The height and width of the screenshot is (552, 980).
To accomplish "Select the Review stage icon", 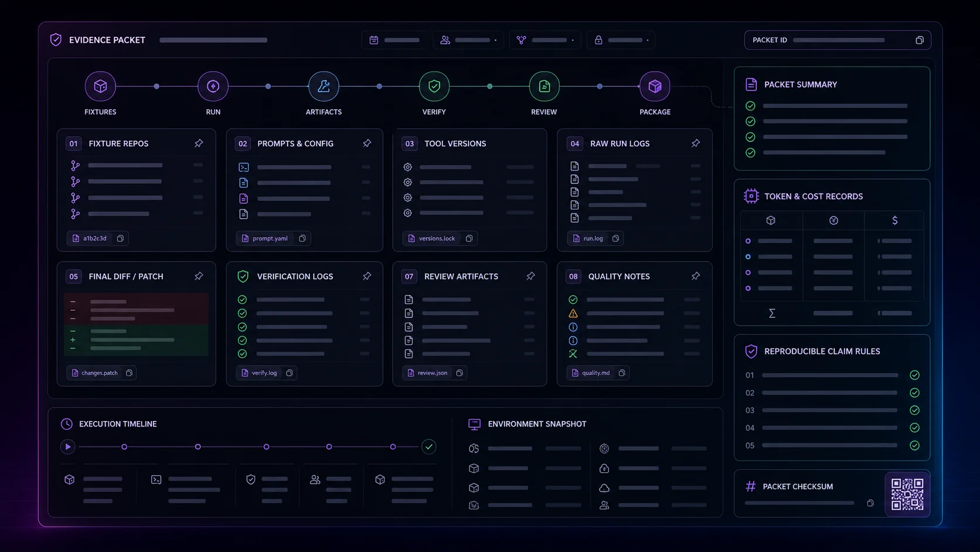I will point(544,86).
